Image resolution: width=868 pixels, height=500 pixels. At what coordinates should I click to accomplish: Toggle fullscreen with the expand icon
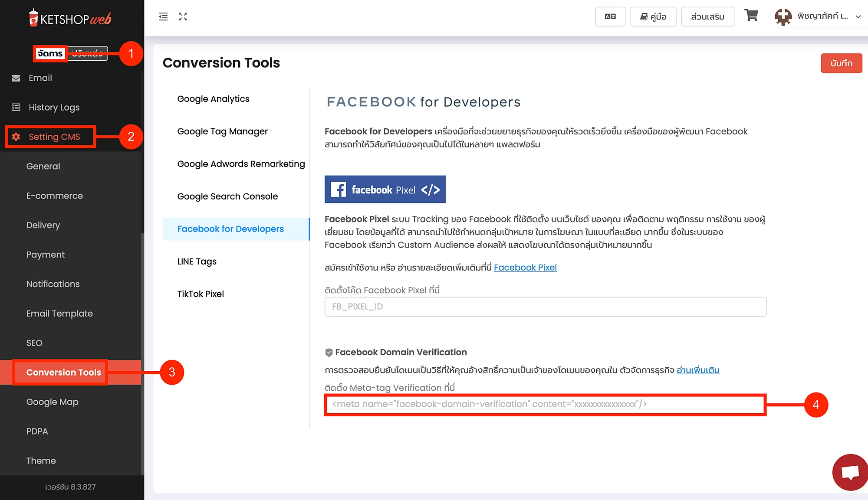[x=183, y=17]
